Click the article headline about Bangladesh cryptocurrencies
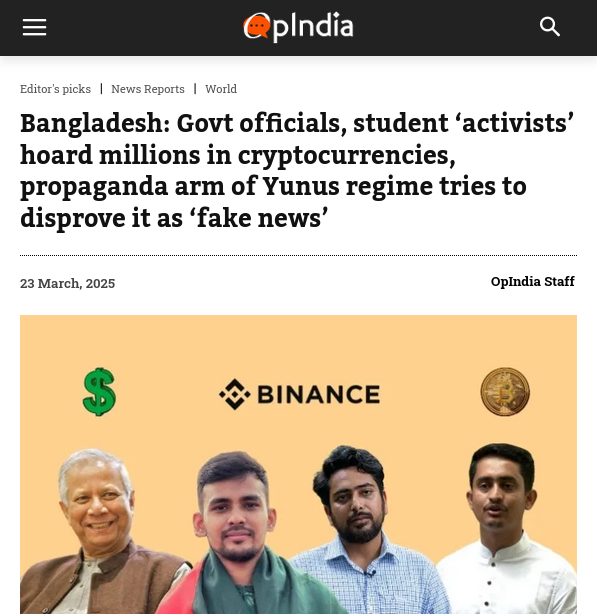597x614 pixels. click(x=298, y=170)
